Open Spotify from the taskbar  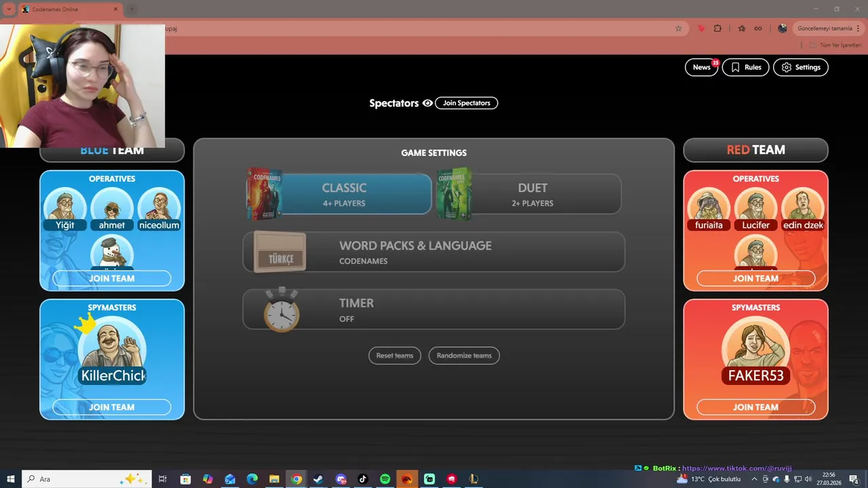[384, 479]
